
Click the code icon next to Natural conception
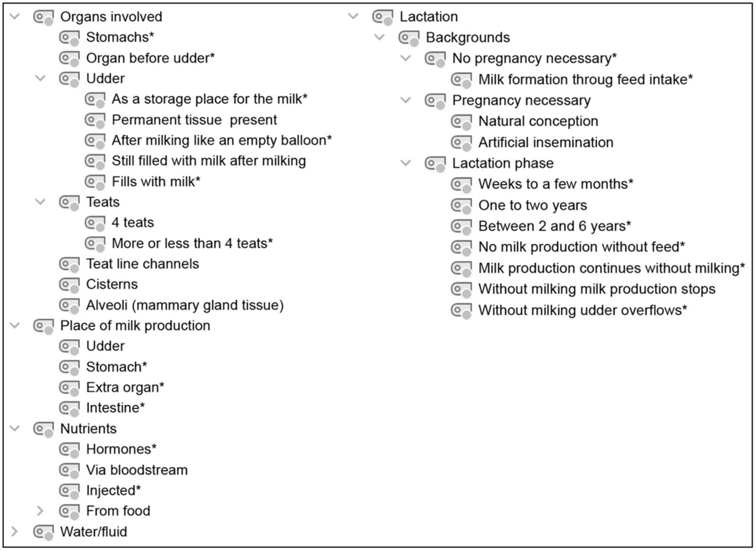pyautogui.click(x=461, y=122)
